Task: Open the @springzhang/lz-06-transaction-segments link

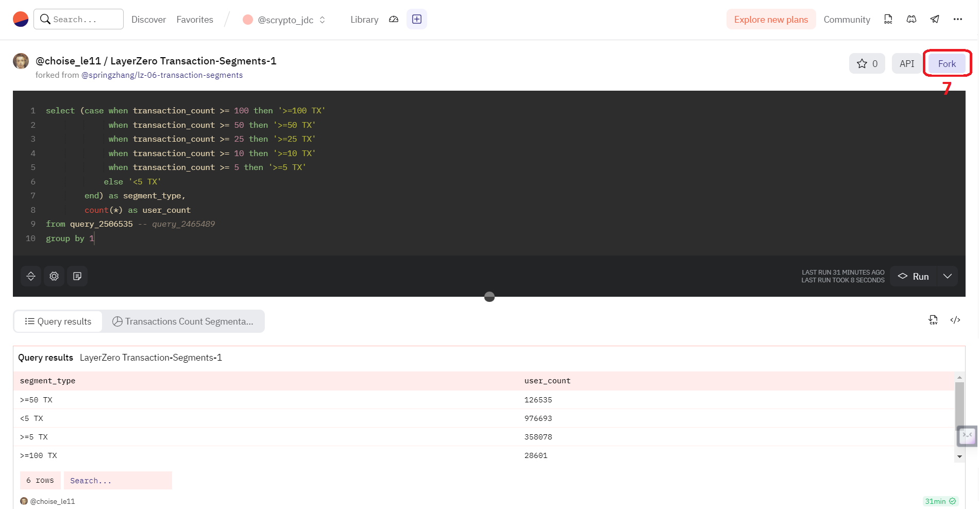Action: coord(162,75)
